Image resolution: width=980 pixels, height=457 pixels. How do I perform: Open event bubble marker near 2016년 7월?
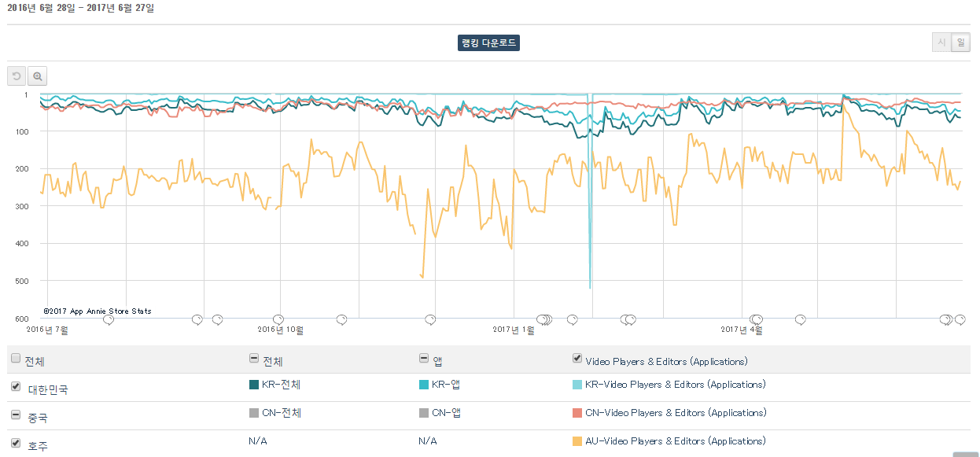(x=109, y=319)
